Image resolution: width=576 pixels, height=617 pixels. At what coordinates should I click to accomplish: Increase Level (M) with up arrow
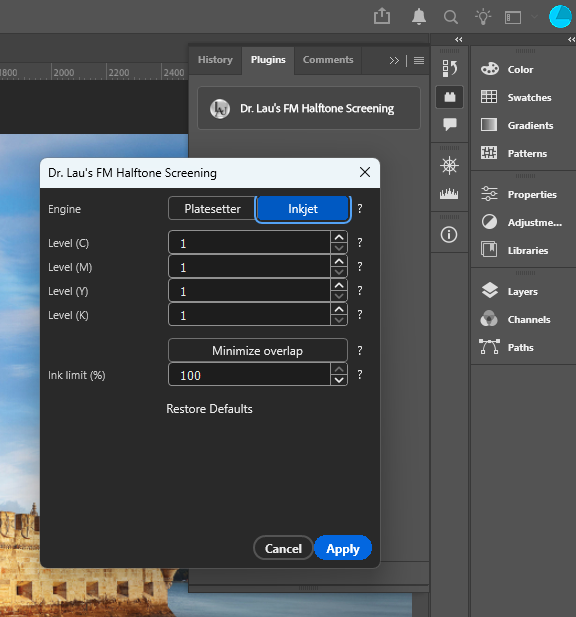[339, 261]
